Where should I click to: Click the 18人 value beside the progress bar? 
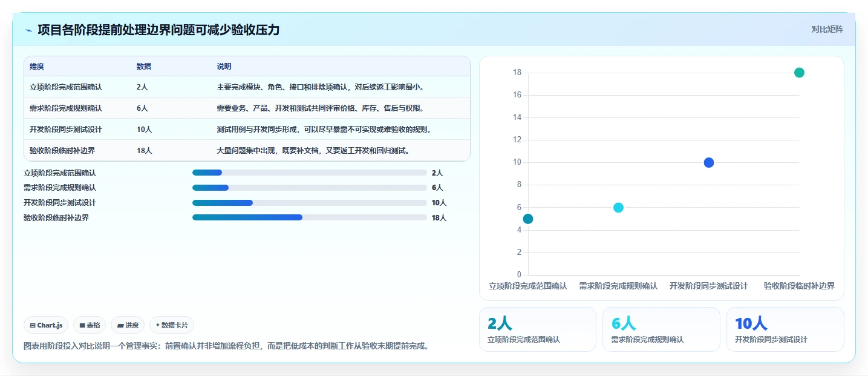[x=439, y=217]
